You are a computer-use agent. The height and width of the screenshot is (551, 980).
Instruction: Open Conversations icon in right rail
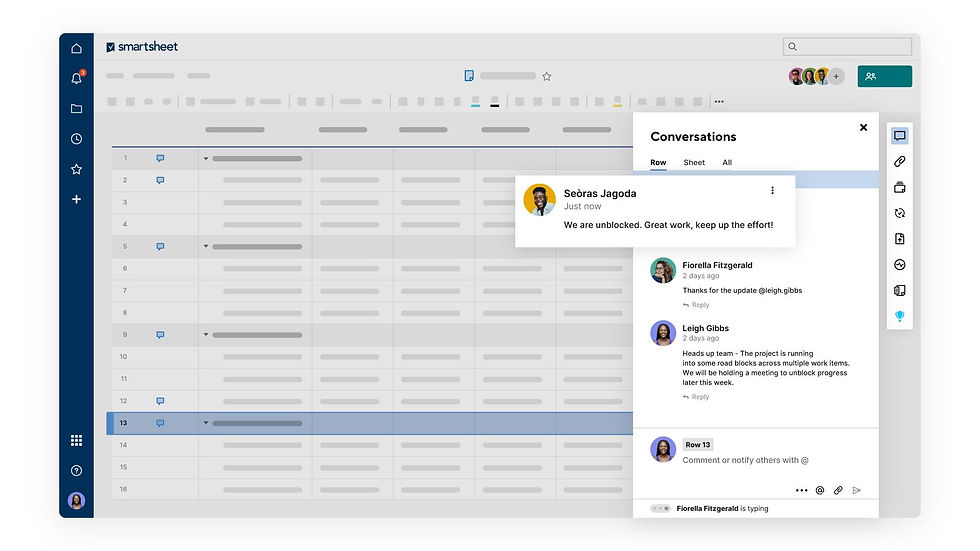899,136
